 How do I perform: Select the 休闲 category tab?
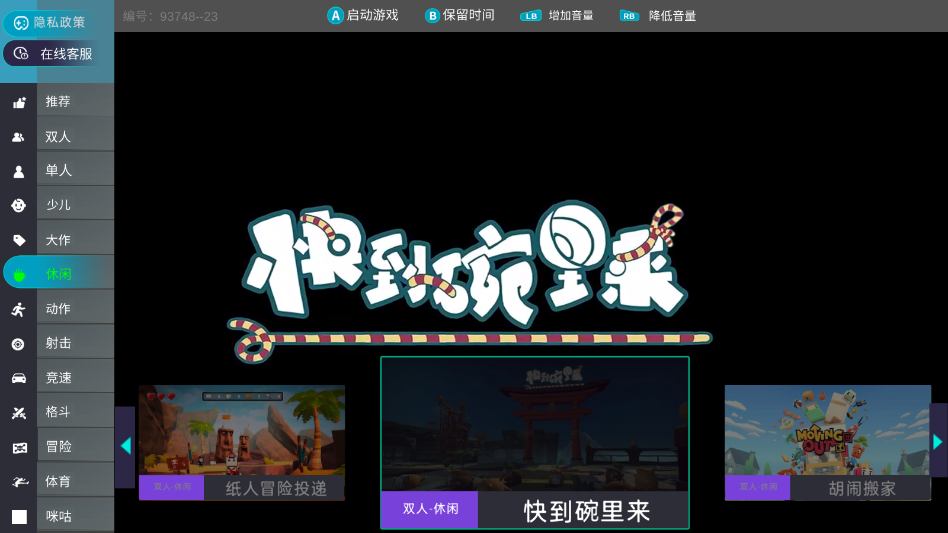[58, 274]
